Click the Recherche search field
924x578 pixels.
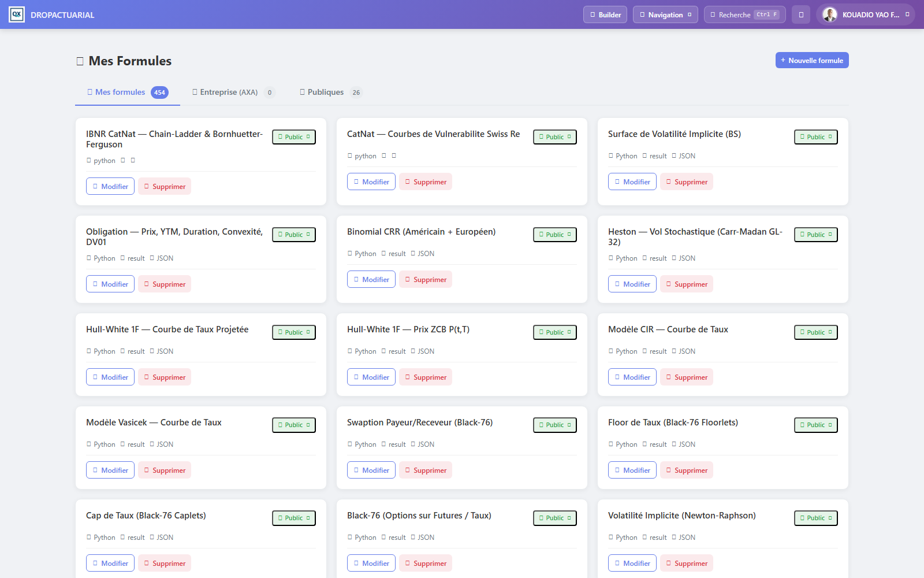click(745, 14)
